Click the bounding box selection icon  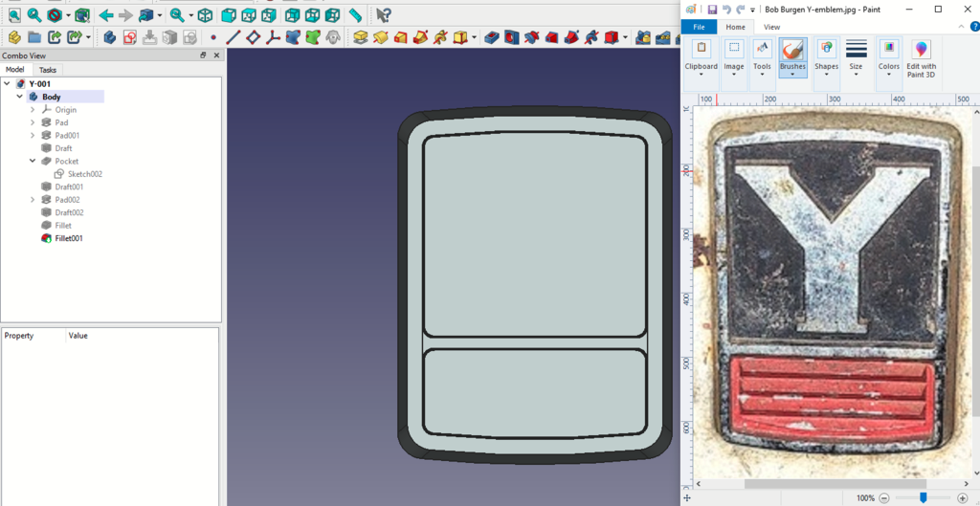click(x=82, y=15)
